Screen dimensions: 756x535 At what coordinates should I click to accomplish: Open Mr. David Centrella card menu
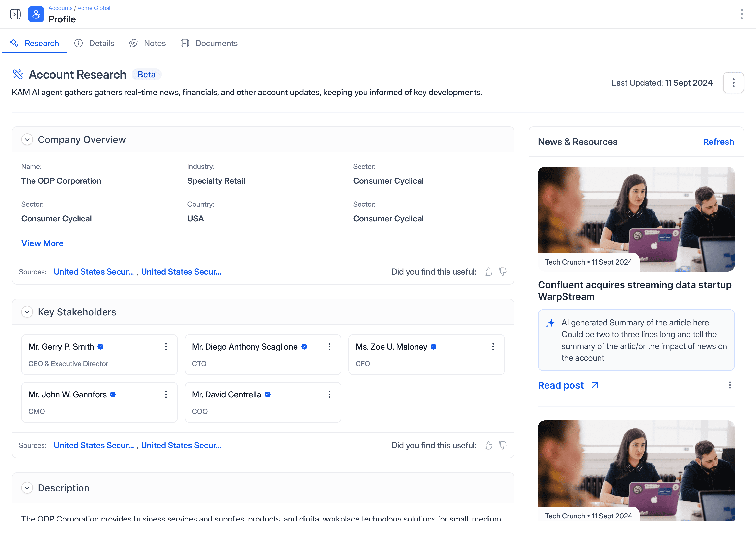point(329,394)
